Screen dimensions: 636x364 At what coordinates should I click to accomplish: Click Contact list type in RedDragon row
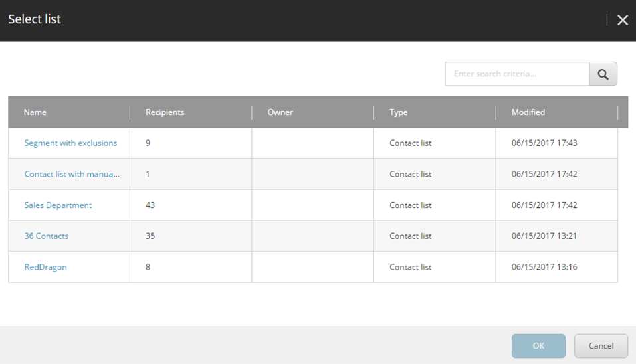(x=411, y=267)
